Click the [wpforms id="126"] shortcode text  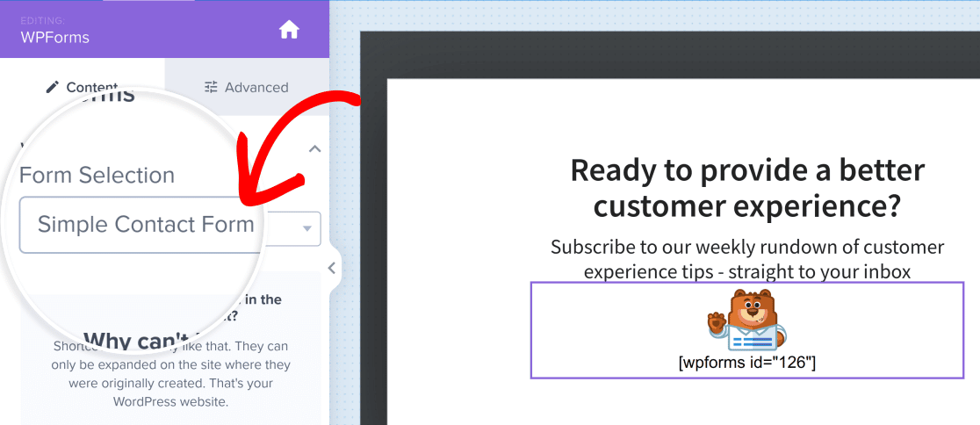(x=747, y=364)
